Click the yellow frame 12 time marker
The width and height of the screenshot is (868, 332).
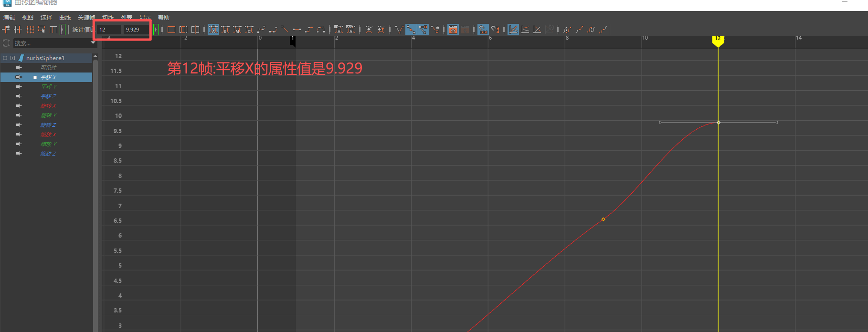pyautogui.click(x=718, y=41)
